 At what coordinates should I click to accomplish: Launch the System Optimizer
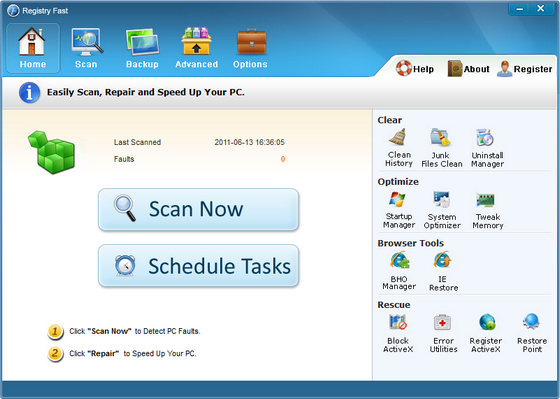(x=442, y=210)
